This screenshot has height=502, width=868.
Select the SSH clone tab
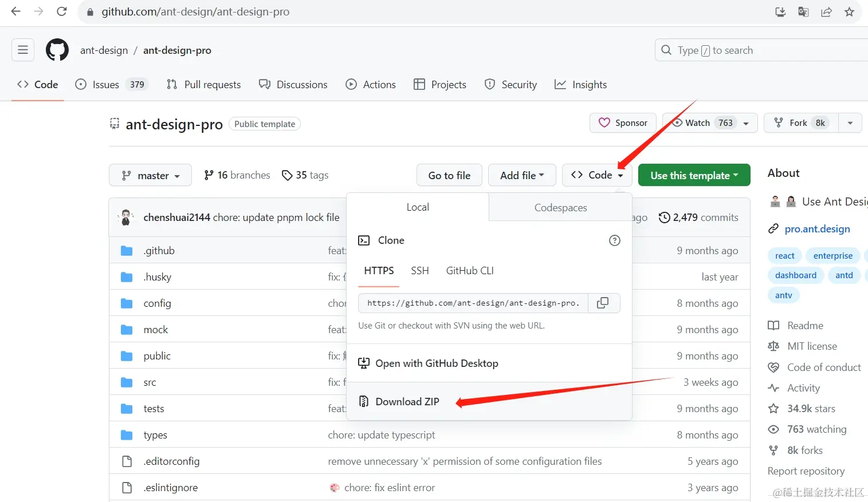pyautogui.click(x=420, y=271)
